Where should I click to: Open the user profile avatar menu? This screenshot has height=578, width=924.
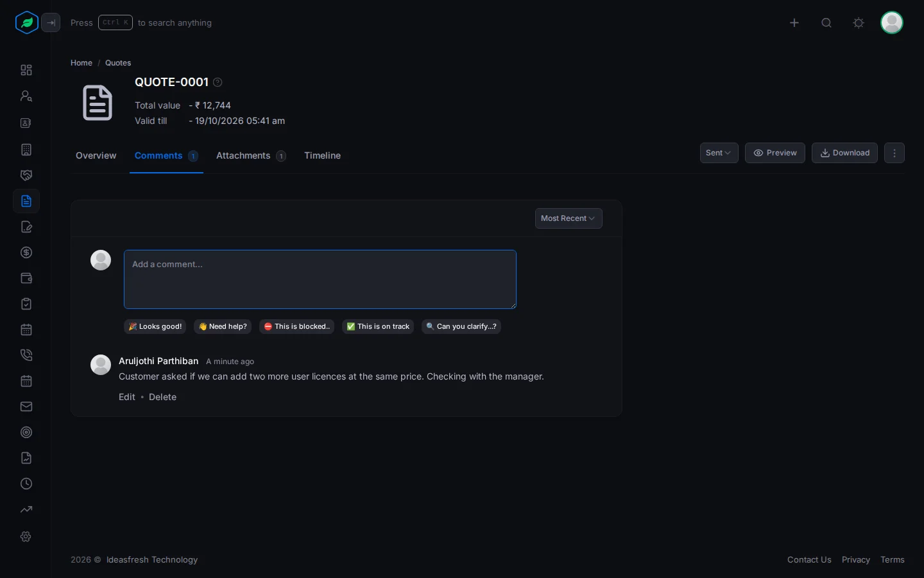click(x=892, y=22)
